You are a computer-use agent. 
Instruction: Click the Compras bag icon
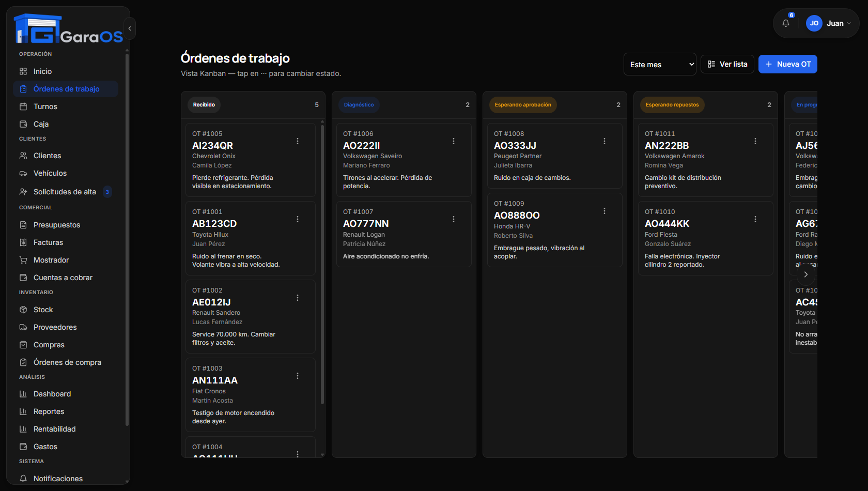click(23, 345)
